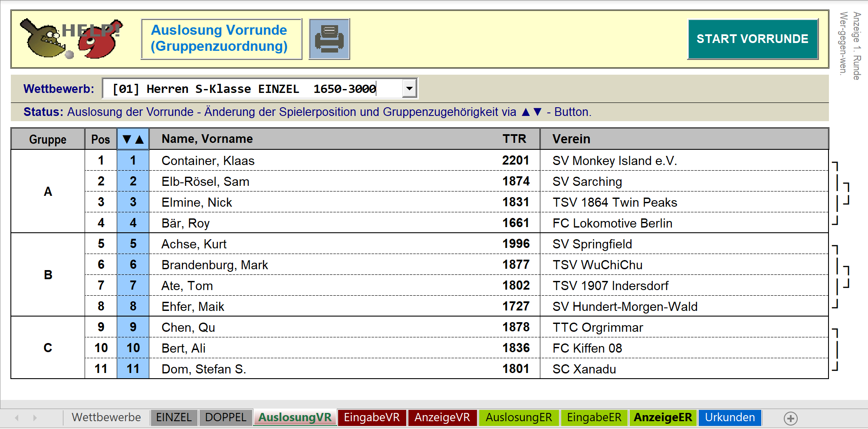The image size is (868, 429).
Task: Select the Wettbewerbe sheet tab
Action: [106, 418]
